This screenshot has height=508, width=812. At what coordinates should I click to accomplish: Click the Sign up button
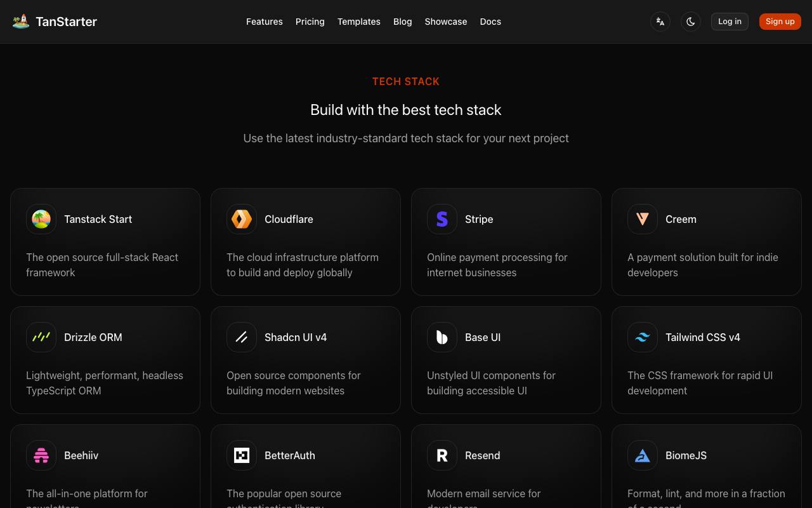coord(780,22)
